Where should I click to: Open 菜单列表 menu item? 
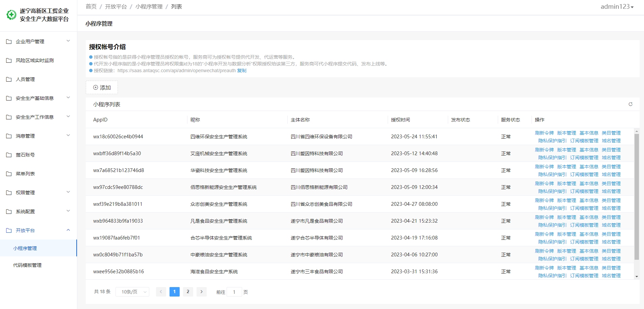click(x=38, y=174)
